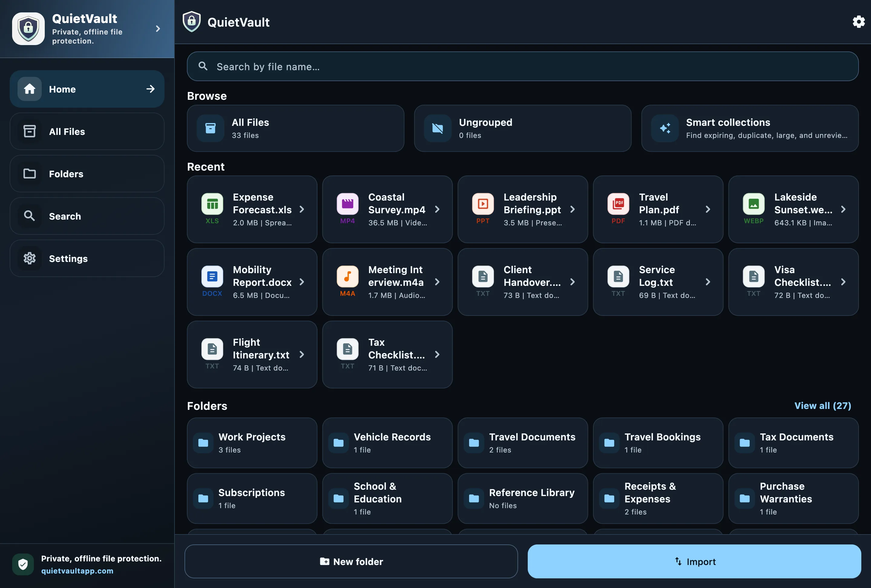Open Settings in the sidebar

pyautogui.click(x=87, y=259)
